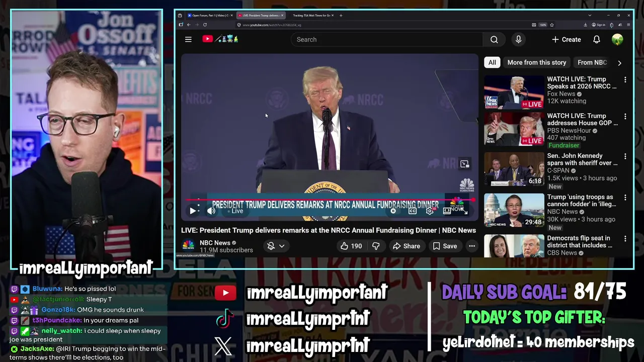Mute the video with the speaker icon
The height and width of the screenshot is (362, 644).
[211, 211]
